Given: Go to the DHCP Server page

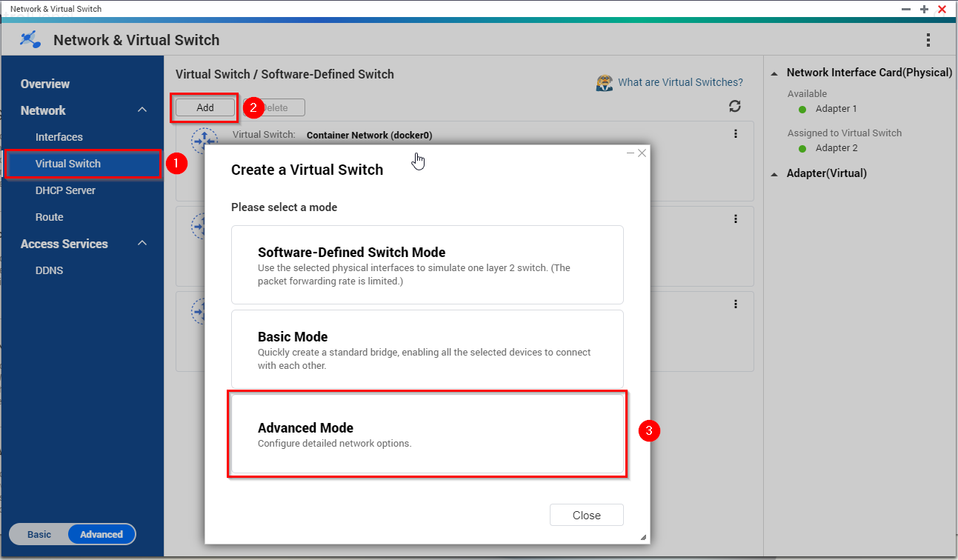Looking at the screenshot, I should coord(65,190).
